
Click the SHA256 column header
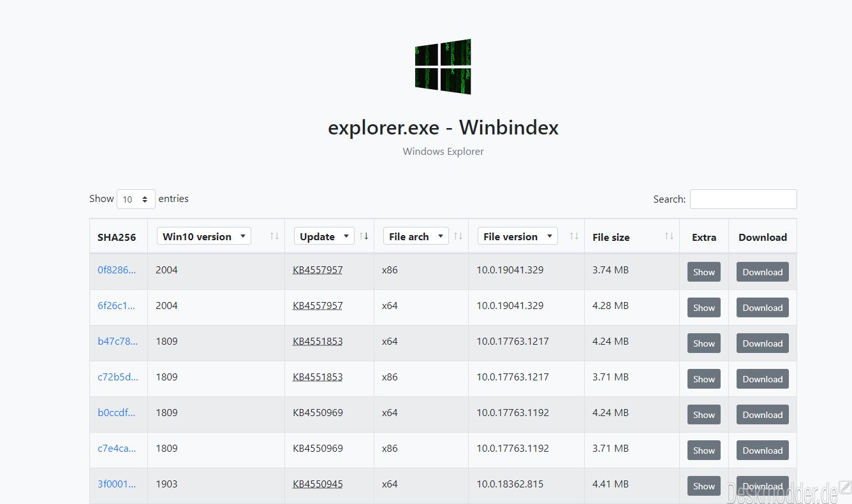coord(117,237)
